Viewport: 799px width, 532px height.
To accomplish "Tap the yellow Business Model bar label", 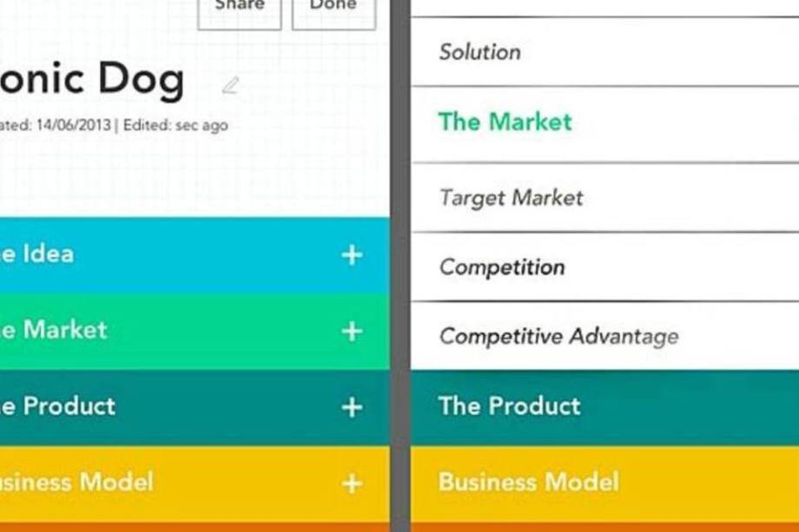I will [x=76, y=483].
